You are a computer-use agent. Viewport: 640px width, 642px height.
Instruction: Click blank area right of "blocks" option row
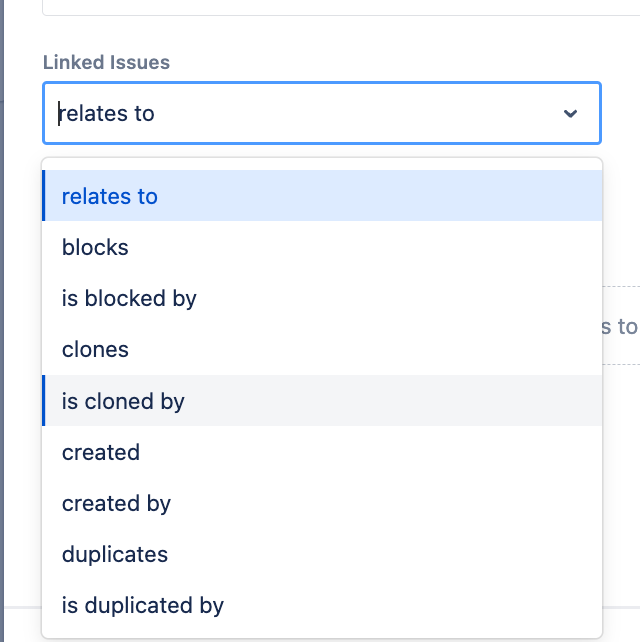click(400, 247)
